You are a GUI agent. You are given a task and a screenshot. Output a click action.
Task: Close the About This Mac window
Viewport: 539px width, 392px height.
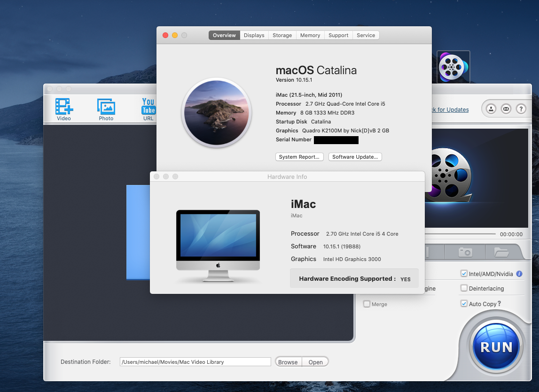[165, 35]
